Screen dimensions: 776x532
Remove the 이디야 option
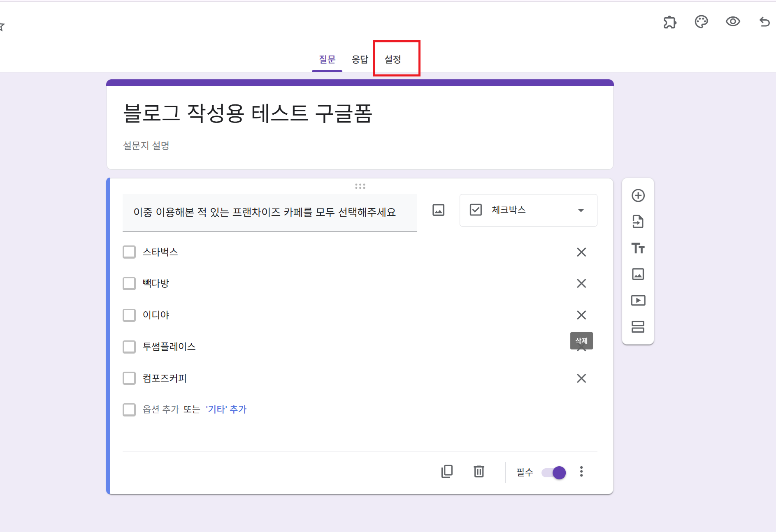[x=581, y=315]
